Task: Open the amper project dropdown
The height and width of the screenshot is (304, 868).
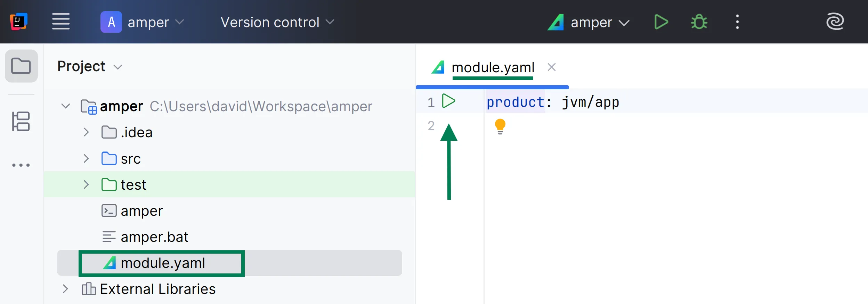Action: coord(143,22)
